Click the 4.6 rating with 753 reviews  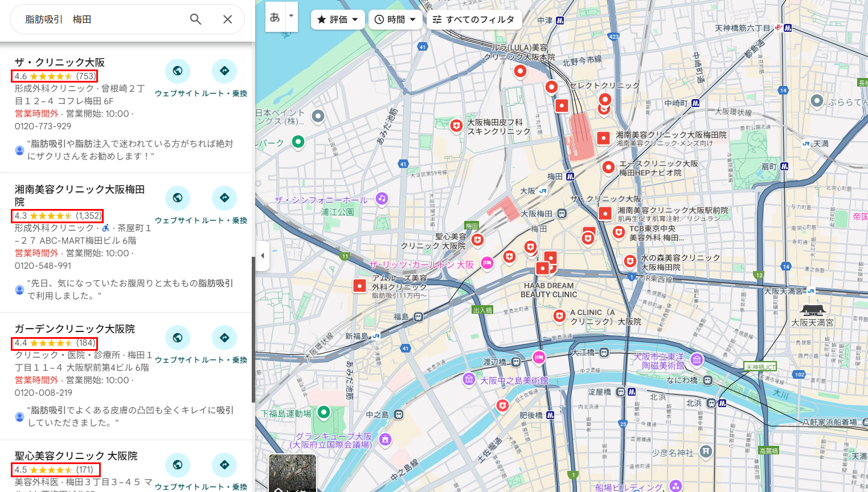55,76
